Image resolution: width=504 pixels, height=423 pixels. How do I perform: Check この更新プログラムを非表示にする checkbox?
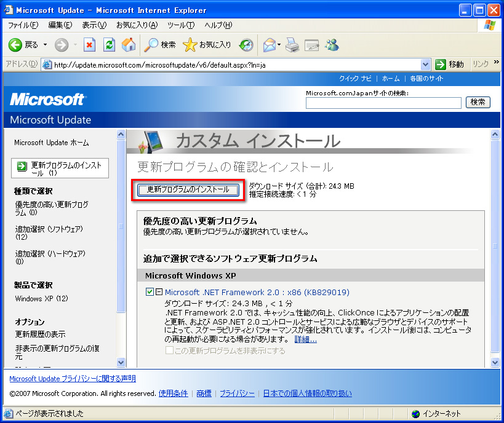(x=169, y=350)
